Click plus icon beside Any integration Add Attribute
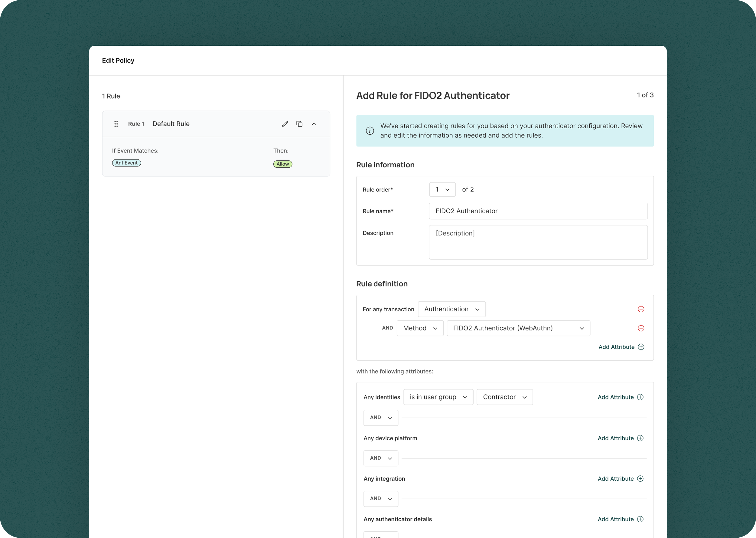 [x=640, y=479]
